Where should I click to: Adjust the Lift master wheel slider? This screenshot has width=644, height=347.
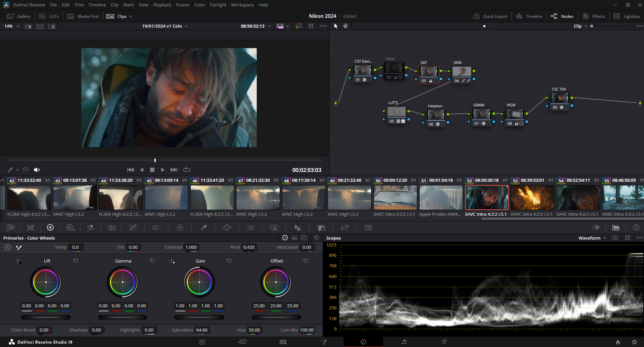46,317
